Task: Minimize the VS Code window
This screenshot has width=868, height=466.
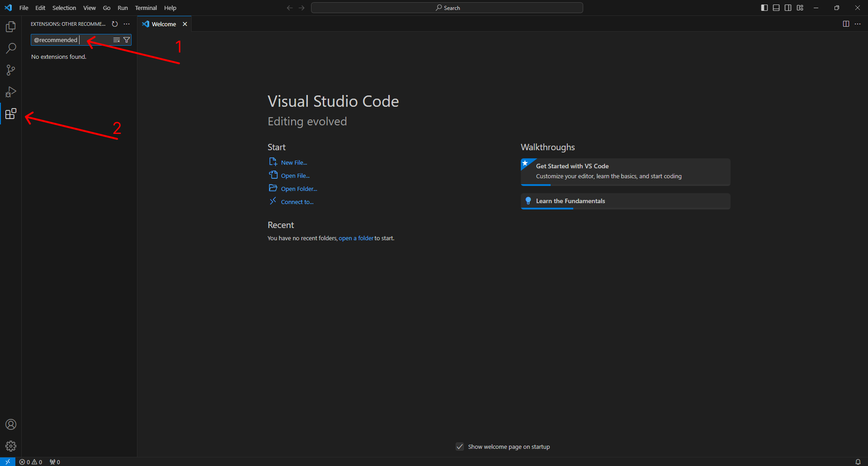Action: 816,8
